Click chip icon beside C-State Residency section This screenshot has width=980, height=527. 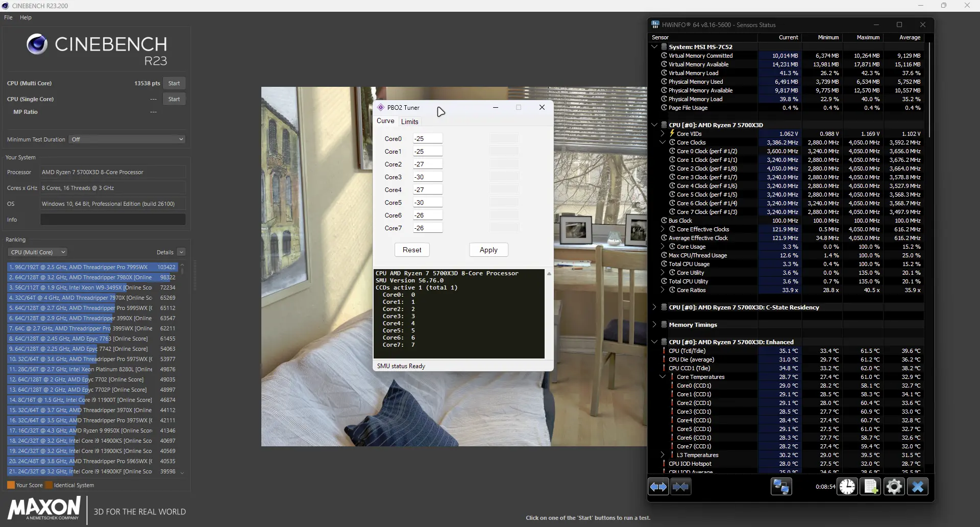pos(664,307)
